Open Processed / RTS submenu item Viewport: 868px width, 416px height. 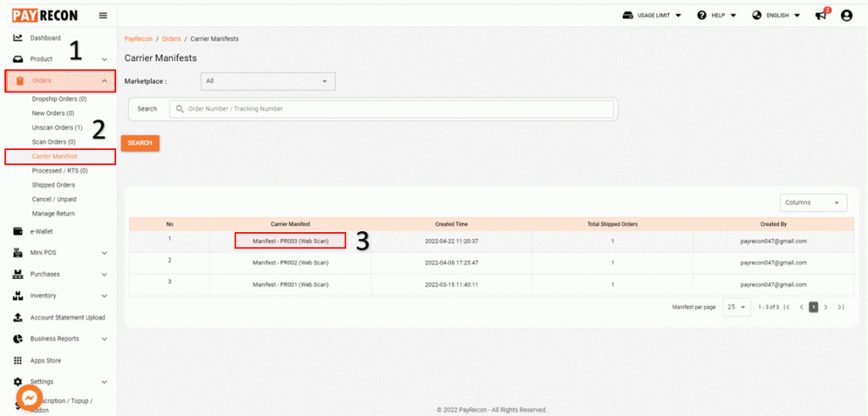tap(60, 171)
